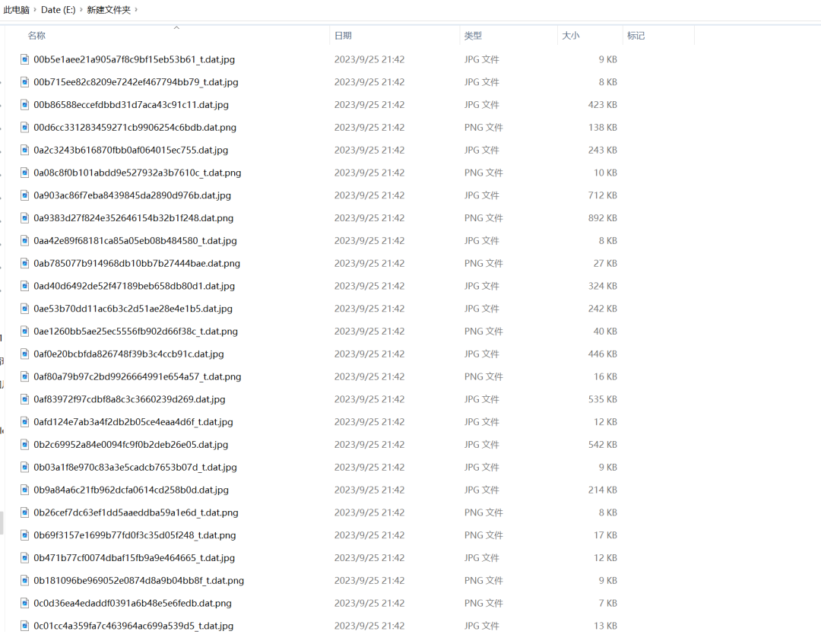Click file name 0c0d36ea4edaddf0391a6b48e5e6fedb.dat.png
This screenshot has width=821, height=644.
point(132,603)
